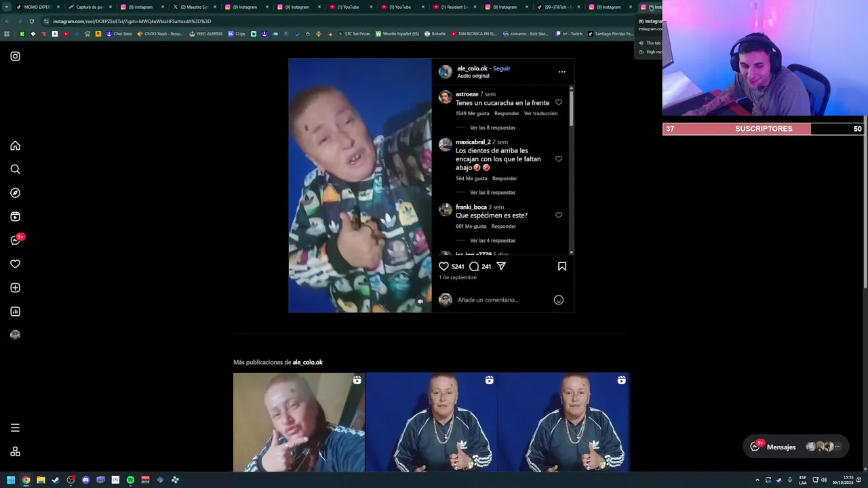Image resolution: width=868 pixels, height=488 pixels.
Task: Open comments bubble icon beside 241
Action: pos(474,266)
